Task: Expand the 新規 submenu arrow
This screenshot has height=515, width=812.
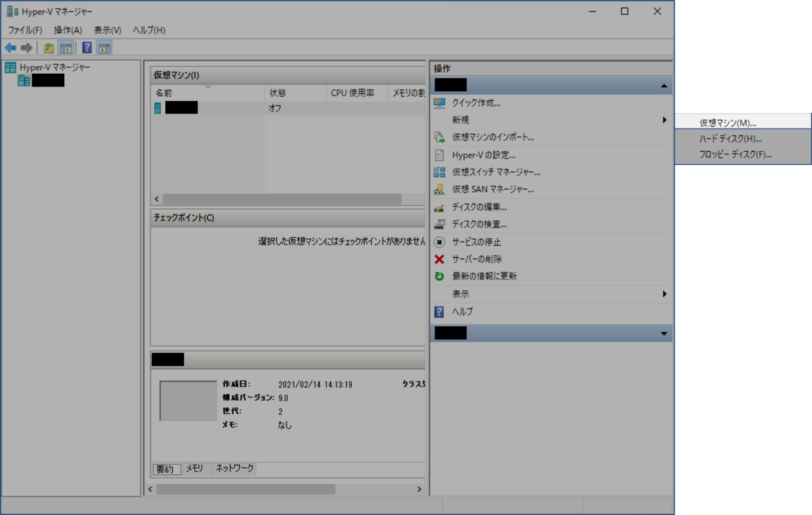Action: pos(665,120)
